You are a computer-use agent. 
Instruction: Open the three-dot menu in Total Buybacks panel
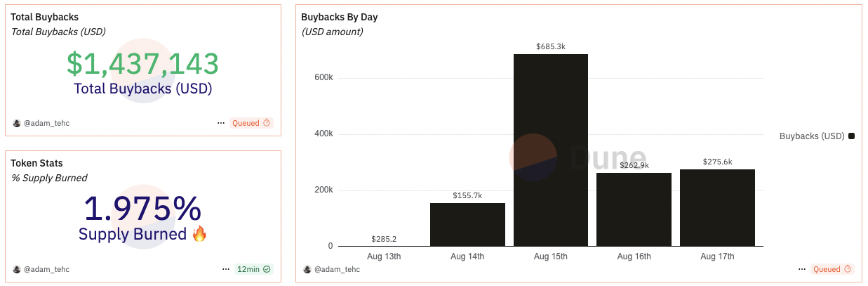click(221, 123)
